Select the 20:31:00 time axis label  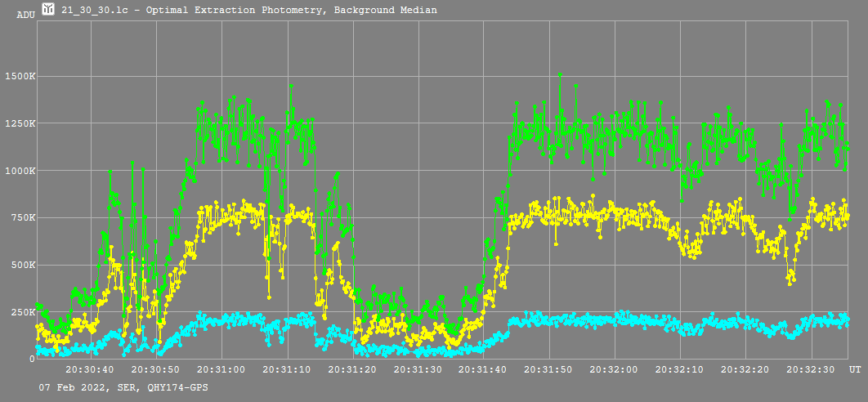coord(221,370)
